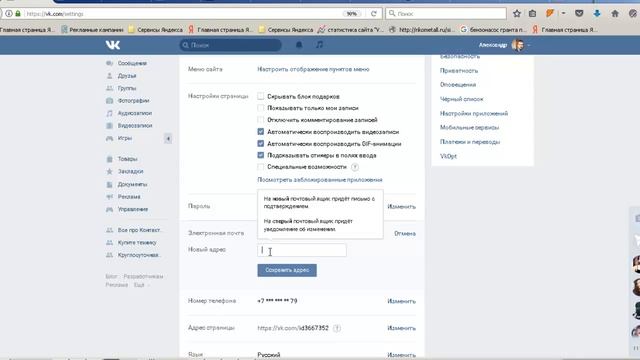Click the Новый адрес input field
The width and height of the screenshot is (640, 360).
tap(302, 250)
